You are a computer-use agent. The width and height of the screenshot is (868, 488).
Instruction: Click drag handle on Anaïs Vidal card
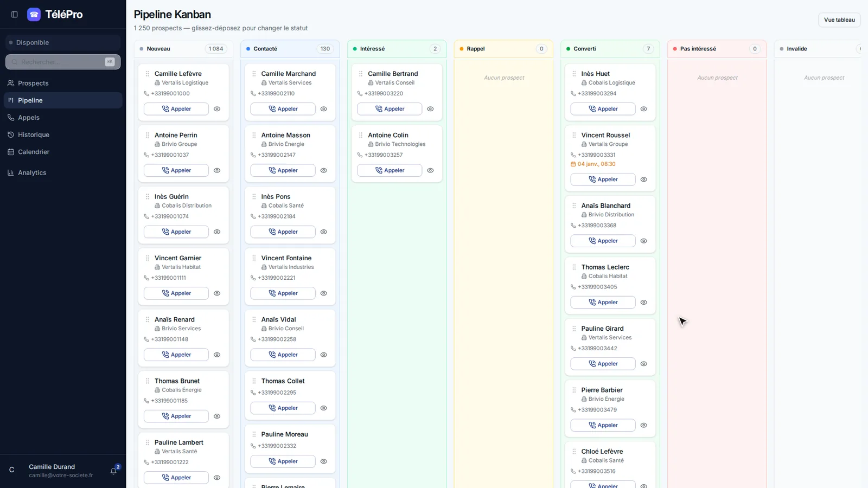pyautogui.click(x=254, y=319)
